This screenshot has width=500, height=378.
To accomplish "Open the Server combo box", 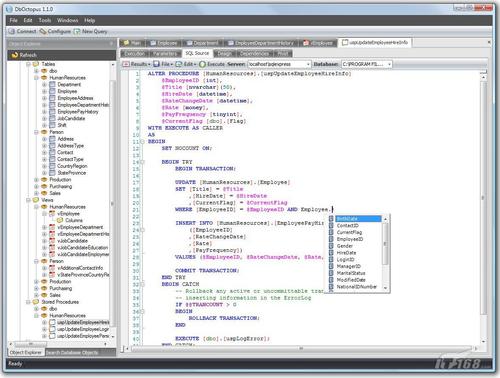I will coord(279,64).
